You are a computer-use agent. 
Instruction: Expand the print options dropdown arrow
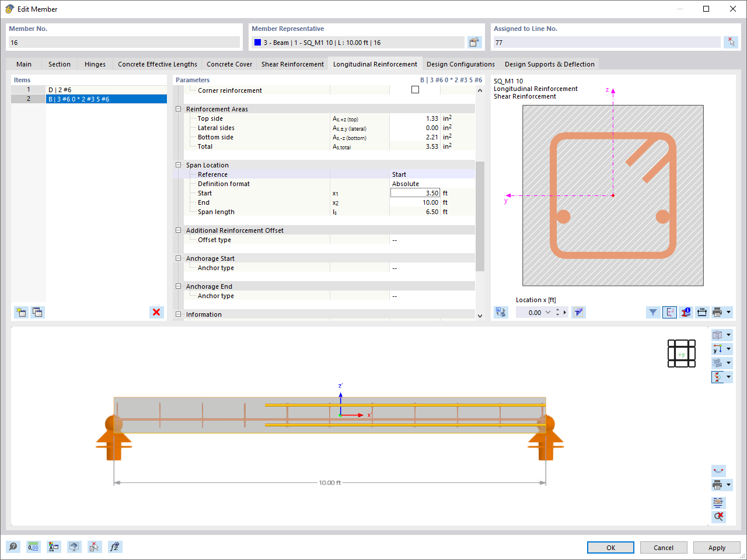tap(729, 312)
